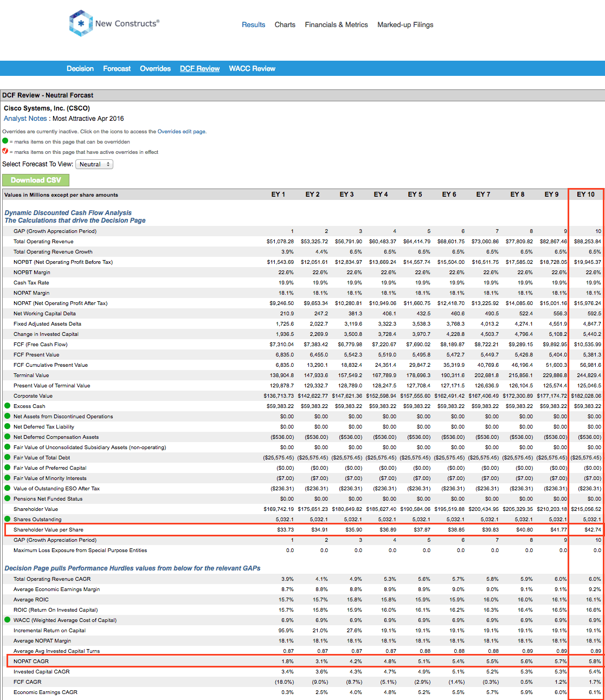Click the FCF CAGR (18.0%) value
This screenshot has width=605, height=700.
(284, 682)
